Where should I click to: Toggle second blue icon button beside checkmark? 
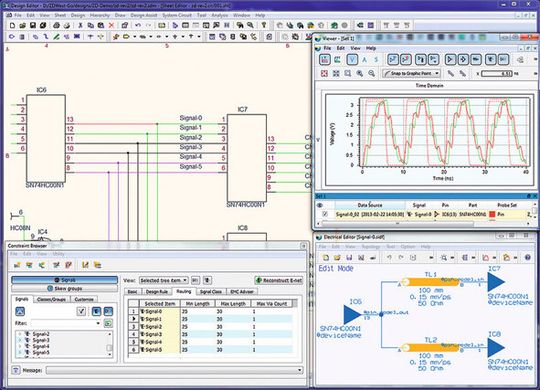tap(108, 311)
